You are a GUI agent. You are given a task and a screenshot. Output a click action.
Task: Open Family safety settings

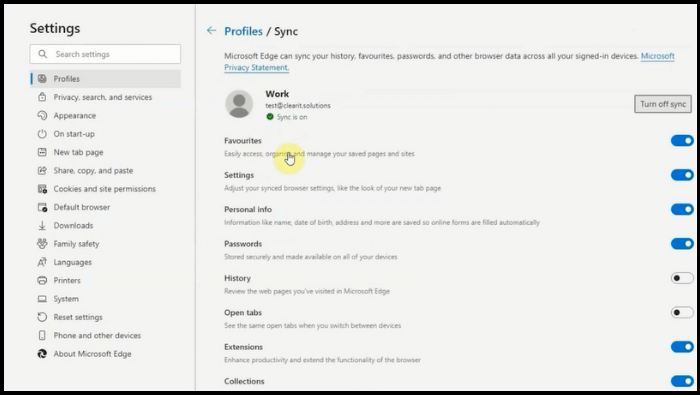[x=105, y=244]
